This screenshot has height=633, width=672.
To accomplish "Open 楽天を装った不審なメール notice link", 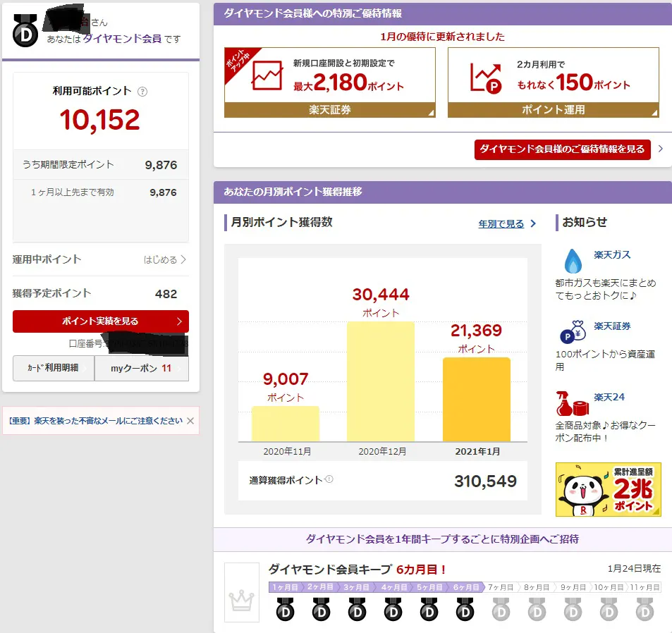I will pyautogui.click(x=96, y=421).
